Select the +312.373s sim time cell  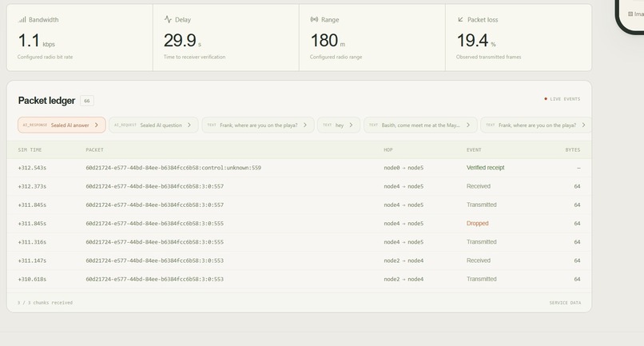click(x=32, y=186)
